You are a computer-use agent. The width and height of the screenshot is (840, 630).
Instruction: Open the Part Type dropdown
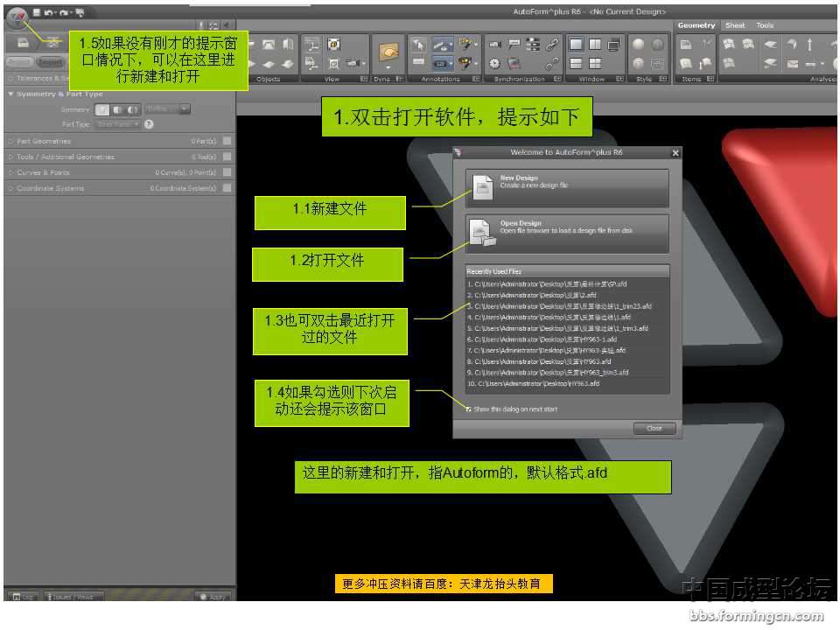[118, 124]
